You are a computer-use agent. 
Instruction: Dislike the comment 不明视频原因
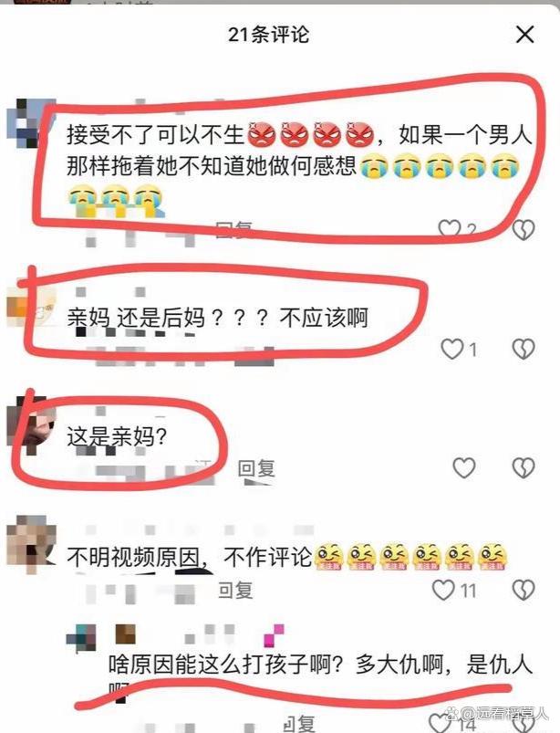coord(524,590)
